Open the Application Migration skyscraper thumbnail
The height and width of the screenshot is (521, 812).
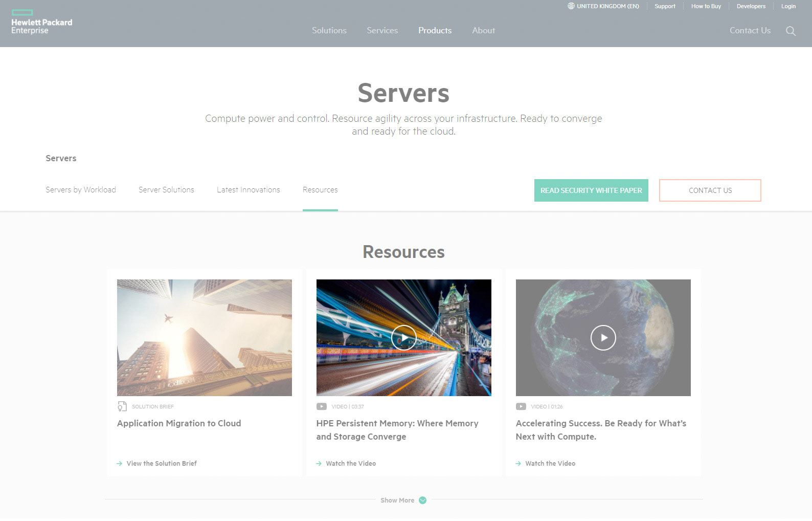pos(204,338)
